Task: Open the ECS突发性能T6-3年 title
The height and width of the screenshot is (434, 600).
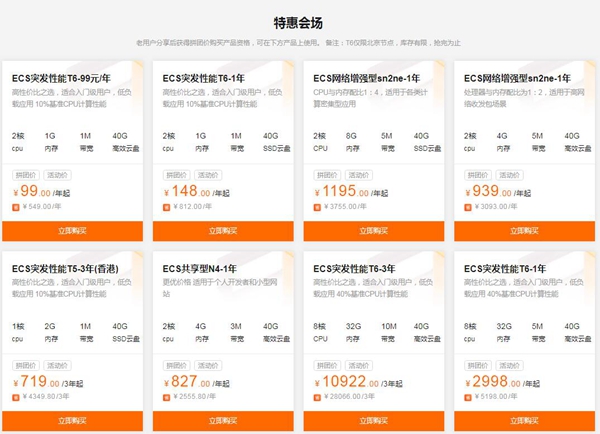Action: 354,269
